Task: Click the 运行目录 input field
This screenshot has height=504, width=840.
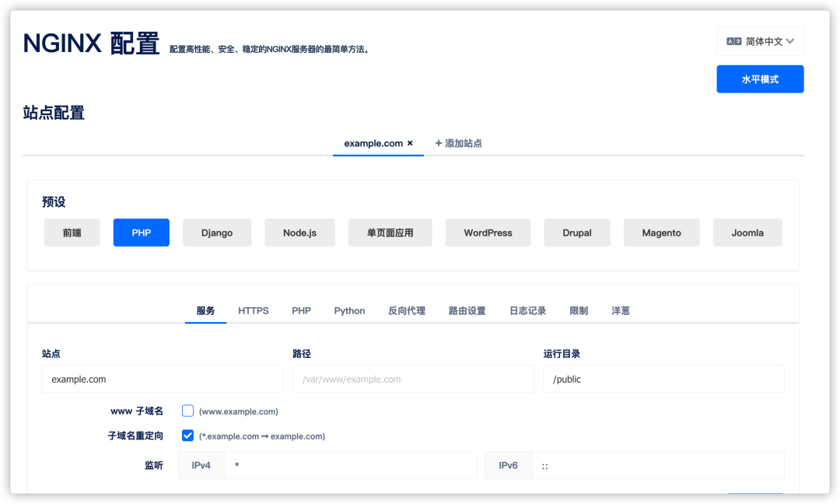Action: (663, 379)
